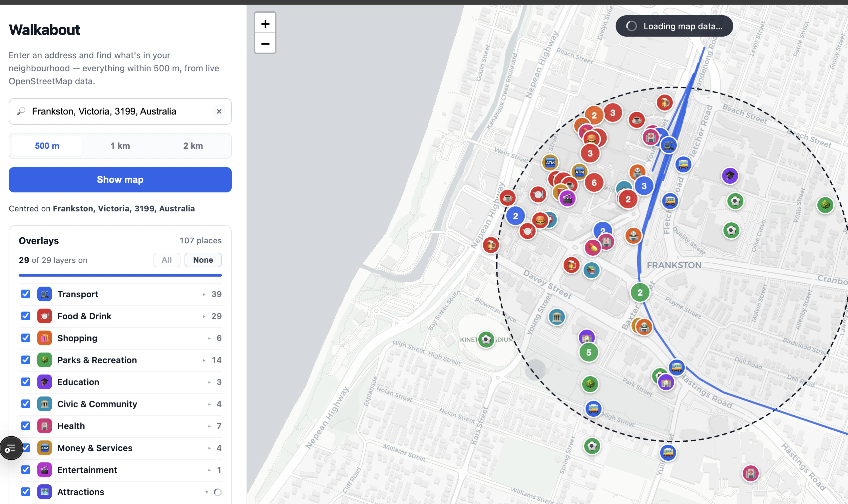Image resolution: width=848 pixels, height=504 pixels.
Task: Toggle the Shopping overlay checkbox
Action: click(x=26, y=338)
